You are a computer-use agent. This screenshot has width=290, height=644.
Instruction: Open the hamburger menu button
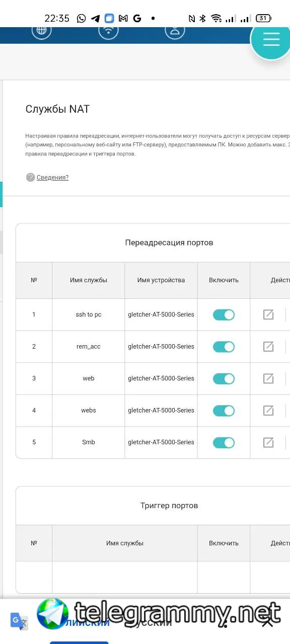pos(271,39)
